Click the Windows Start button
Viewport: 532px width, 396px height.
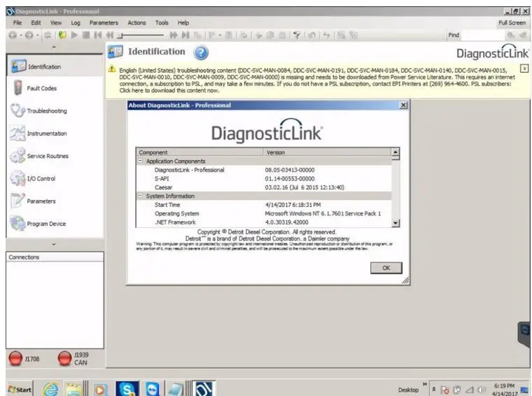click(x=20, y=390)
